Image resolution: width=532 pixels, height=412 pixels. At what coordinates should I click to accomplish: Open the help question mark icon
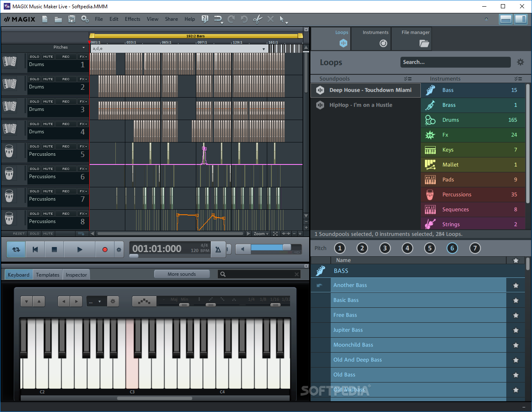click(205, 19)
